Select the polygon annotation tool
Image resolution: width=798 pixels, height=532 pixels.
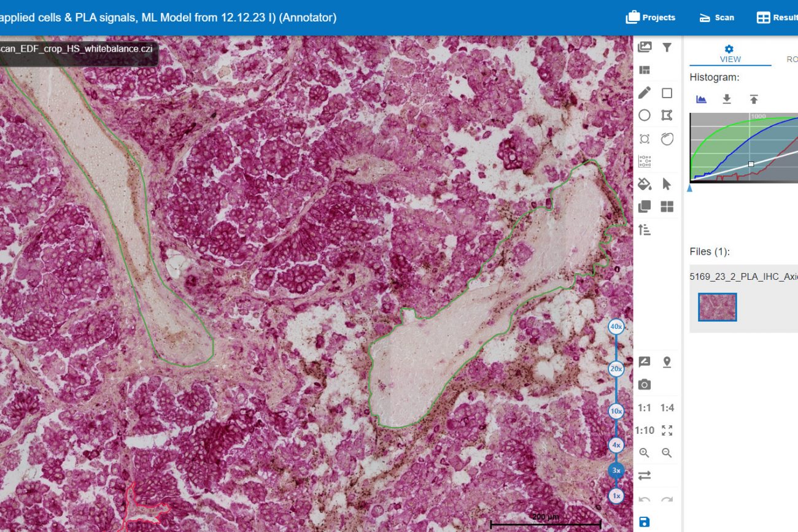[x=667, y=115]
